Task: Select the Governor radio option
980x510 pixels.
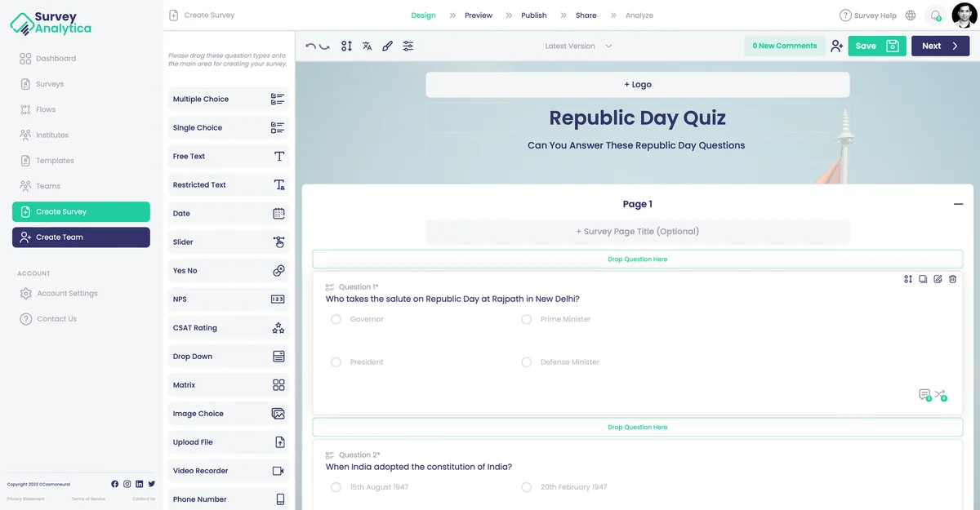Action: [336, 319]
